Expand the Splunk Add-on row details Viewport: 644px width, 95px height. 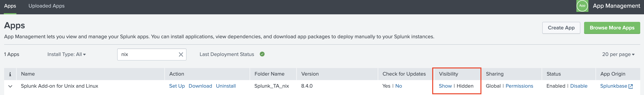[10, 86]
